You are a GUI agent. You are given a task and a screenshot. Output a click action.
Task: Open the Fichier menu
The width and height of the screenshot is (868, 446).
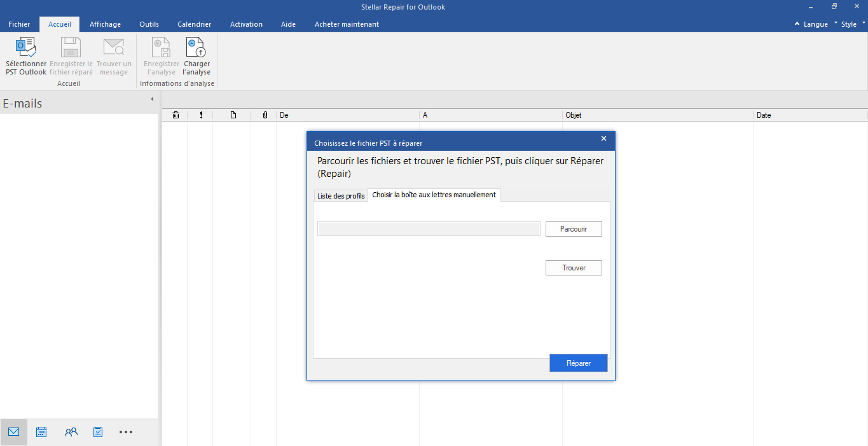tap(19, 24)
